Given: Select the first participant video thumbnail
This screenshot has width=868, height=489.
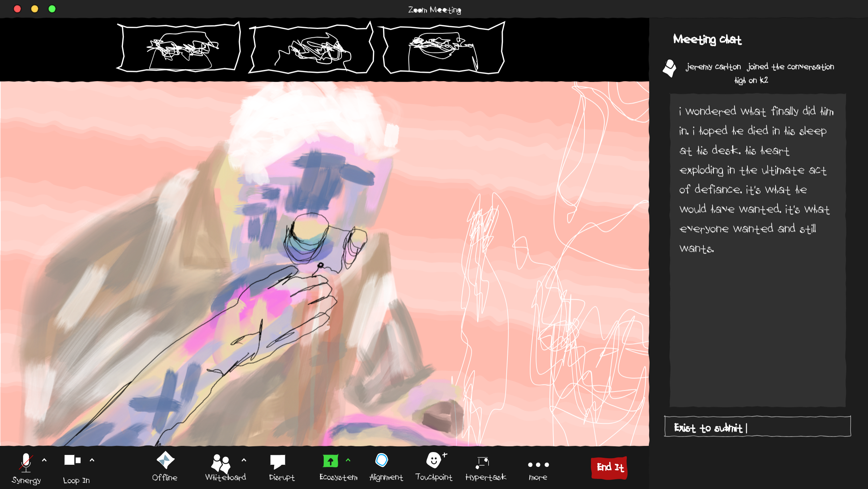Looking at the screenshot, I should [179, 48].
